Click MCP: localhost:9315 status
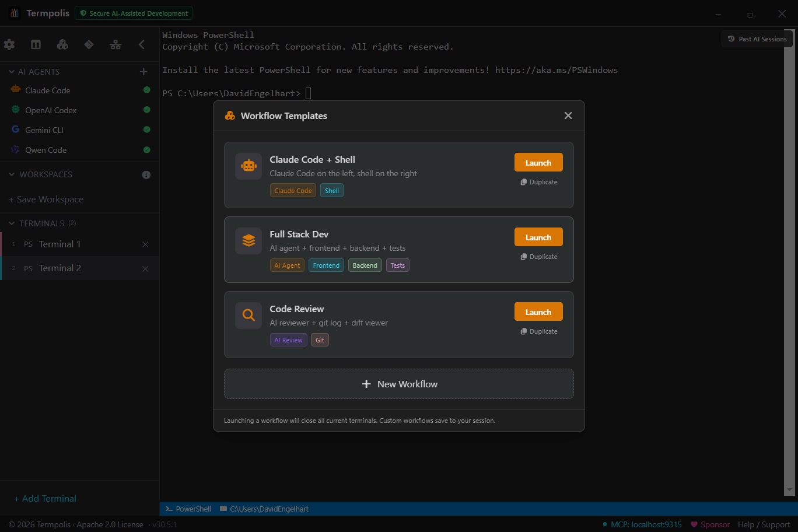Screen dimensions: 798x532 [642, 524]
